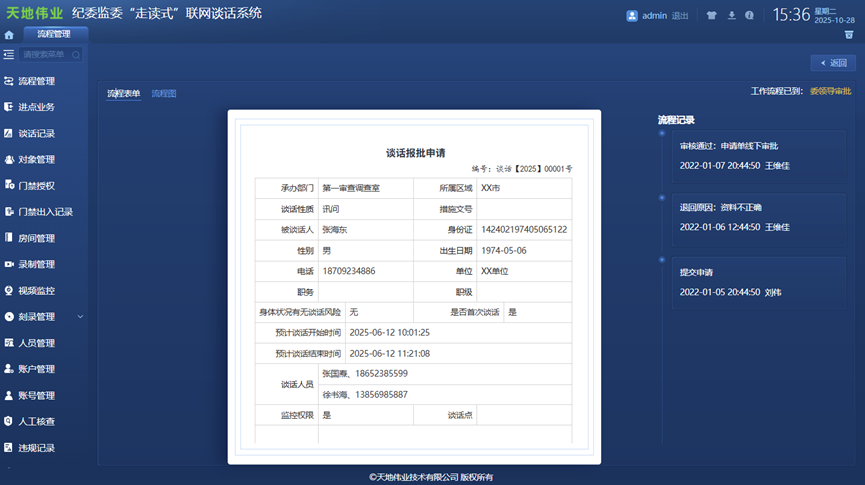The width and height of the screenshot is (865, 485).
Task: Open 谈话记录 in the sidebar menu
Action: click(x=36, y=134)
